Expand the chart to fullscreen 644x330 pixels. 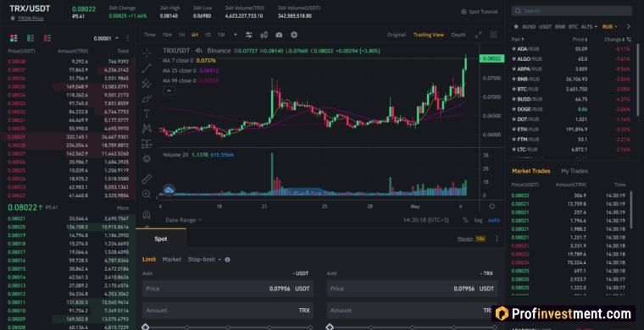(478, 35)
